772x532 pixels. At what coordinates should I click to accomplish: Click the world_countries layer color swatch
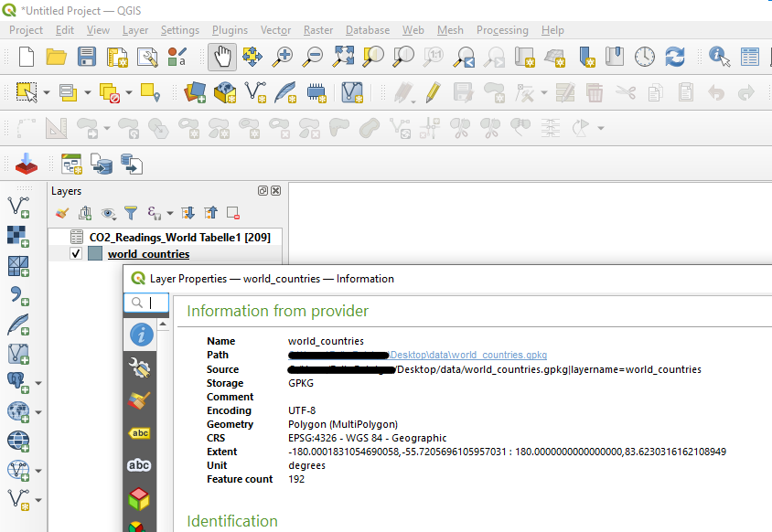point(95,254)
